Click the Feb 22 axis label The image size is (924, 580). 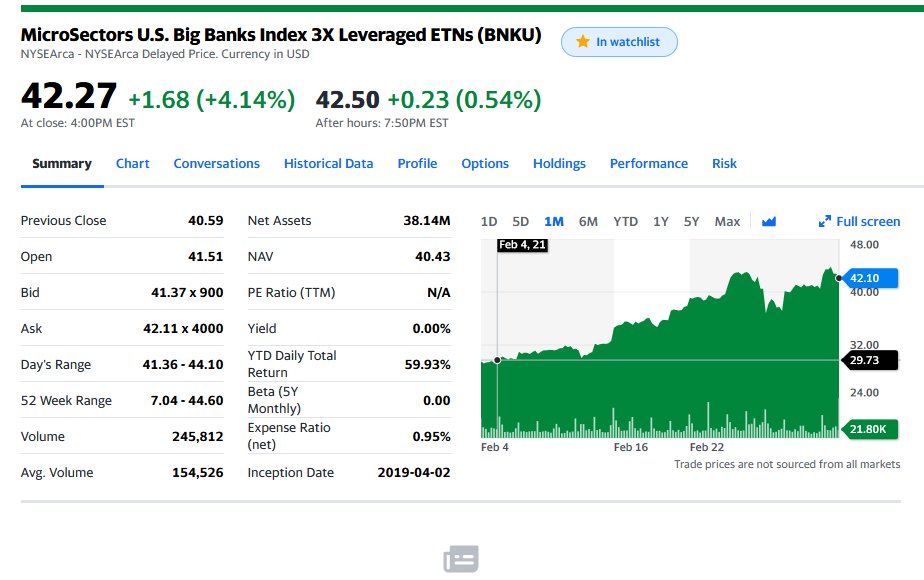tap(707, 447)
